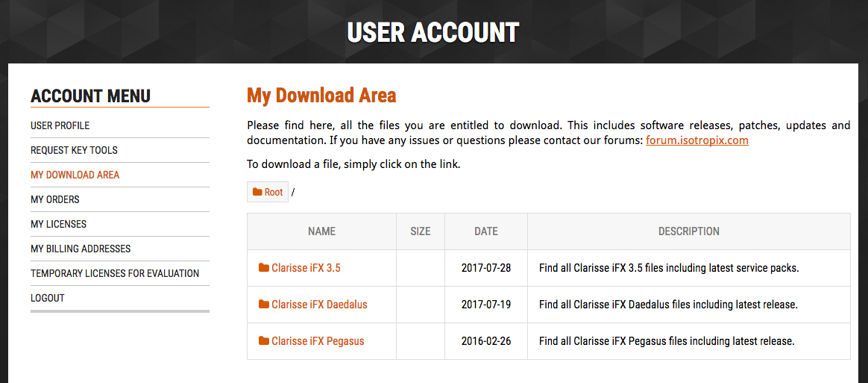Click the My Download Area heading

coord(321,95)
